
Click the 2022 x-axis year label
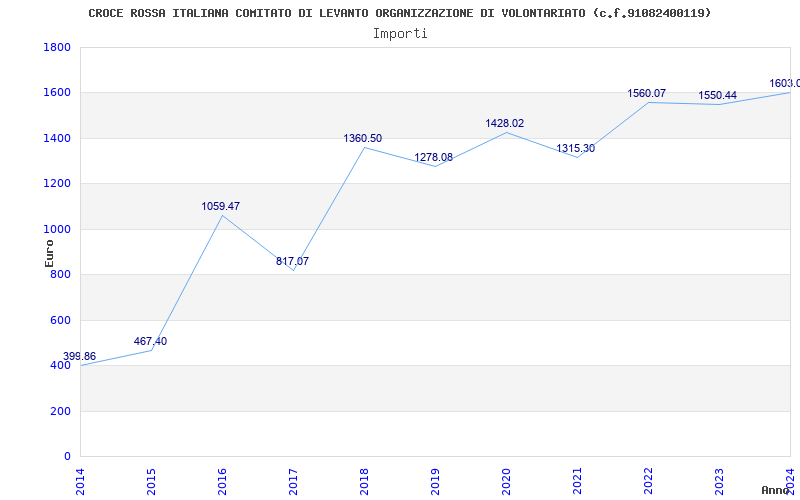(648, 480)
